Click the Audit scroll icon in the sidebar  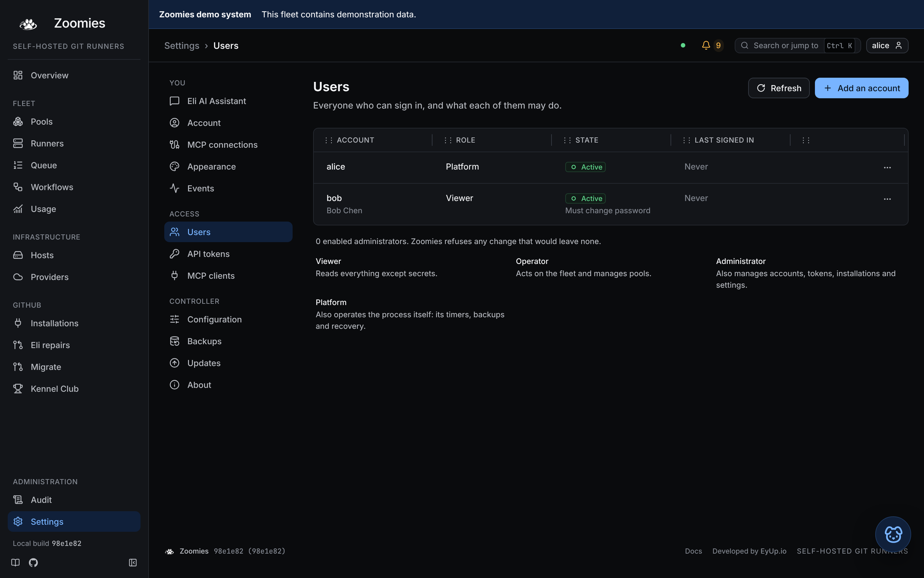(18, 500)
